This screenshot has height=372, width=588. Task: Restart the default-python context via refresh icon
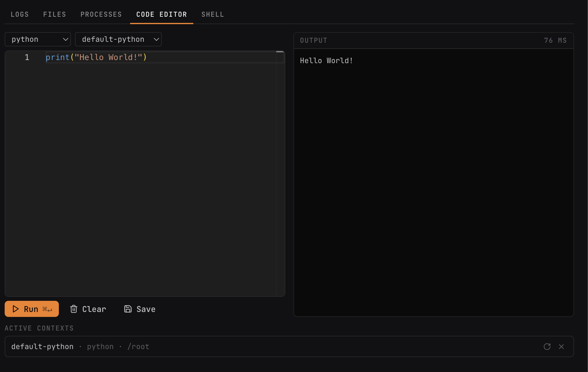(x=547, y=347)
